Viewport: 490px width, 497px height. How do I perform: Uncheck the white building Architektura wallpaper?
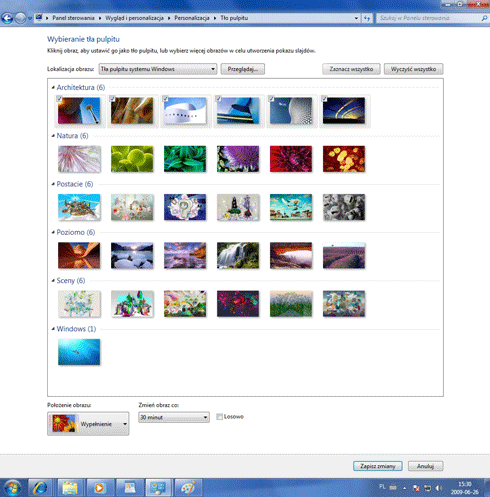click(165, 98)
